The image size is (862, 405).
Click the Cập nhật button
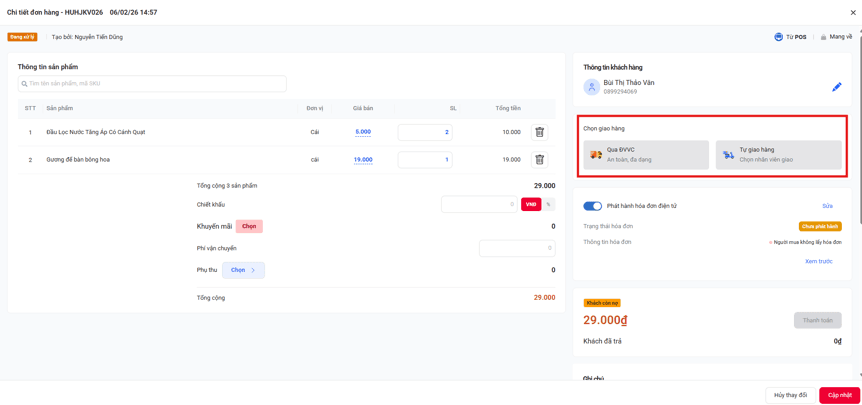pos(839,396)
